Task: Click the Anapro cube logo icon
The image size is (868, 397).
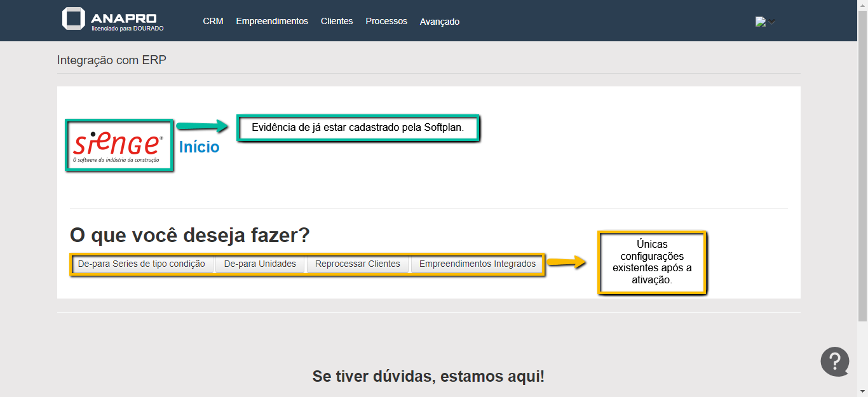Action: [73, 19]
